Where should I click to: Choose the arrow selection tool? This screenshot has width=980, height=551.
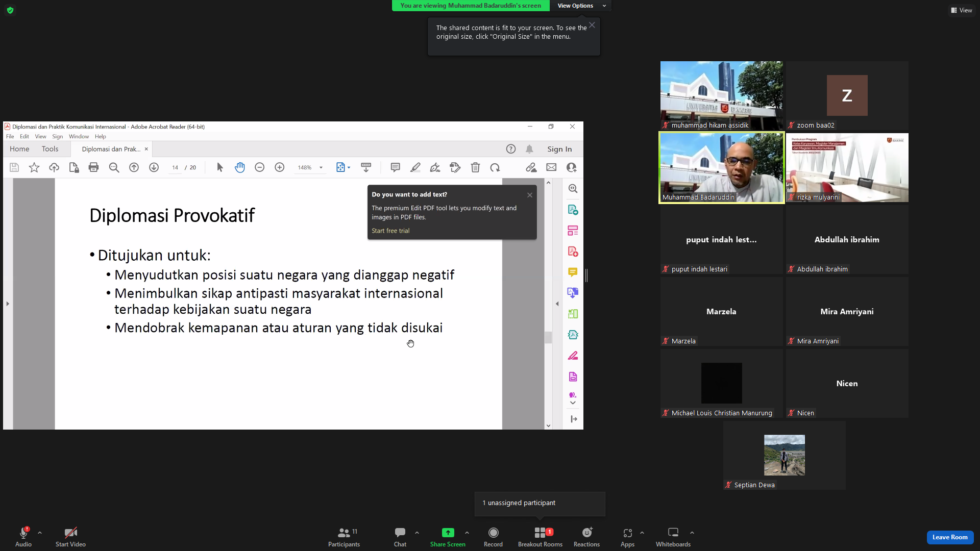[x=220, y=167]
